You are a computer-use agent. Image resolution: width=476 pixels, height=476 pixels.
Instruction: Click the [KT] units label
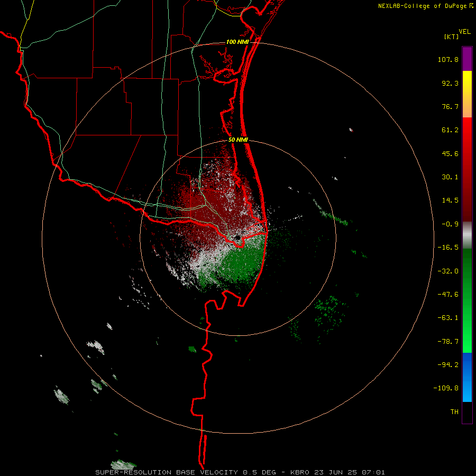click(x=452, y=36)
